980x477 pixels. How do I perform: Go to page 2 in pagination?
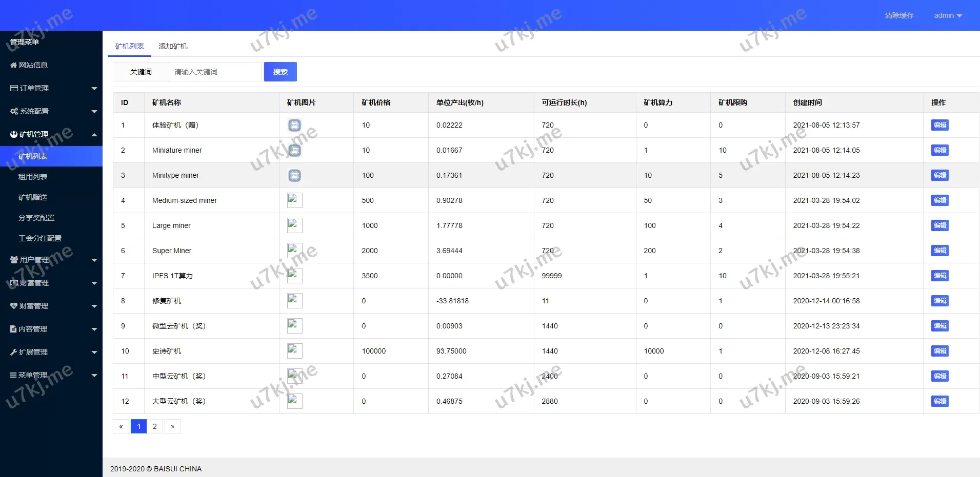click(x=155, y=426)
